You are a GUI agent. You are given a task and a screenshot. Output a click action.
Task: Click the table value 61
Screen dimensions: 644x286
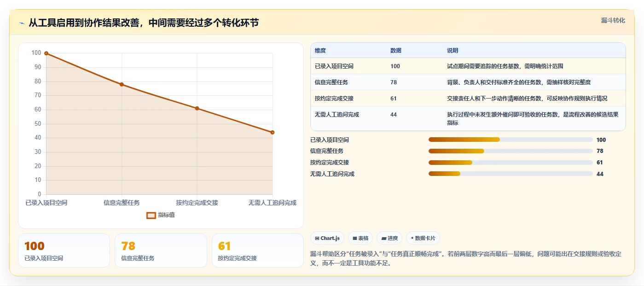(x=394, y=99)
